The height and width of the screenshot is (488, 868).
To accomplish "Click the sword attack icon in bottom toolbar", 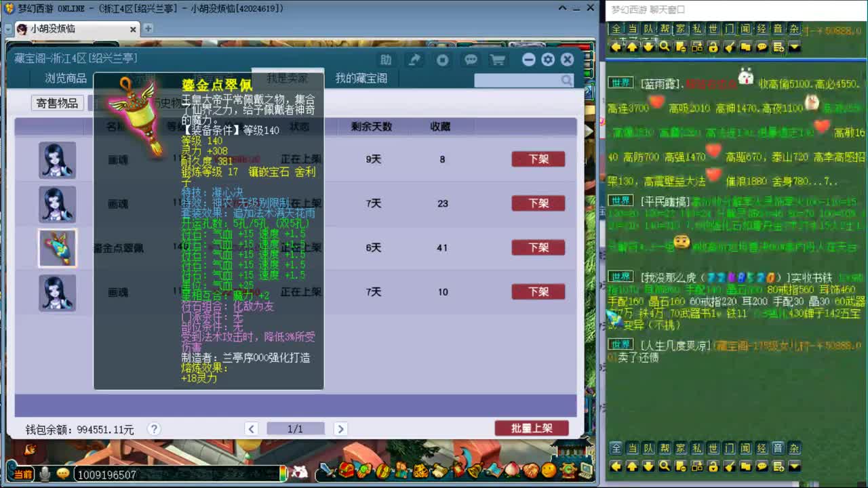I will click(328, 470).
